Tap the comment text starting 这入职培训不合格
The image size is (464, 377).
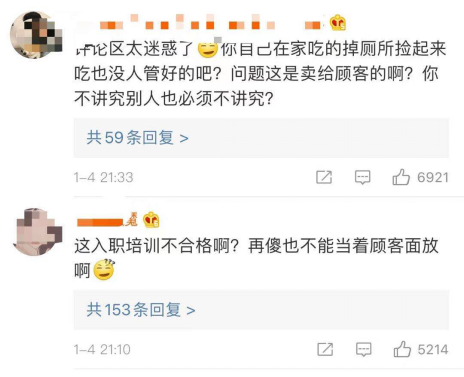coord(256,258)
